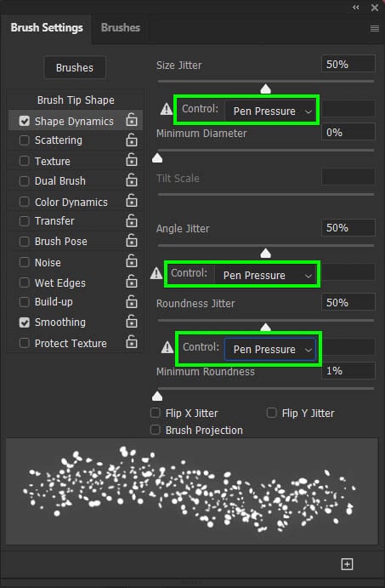Click the Brushes button
Viewport: 385px width, 588px height.
(75, 67)
